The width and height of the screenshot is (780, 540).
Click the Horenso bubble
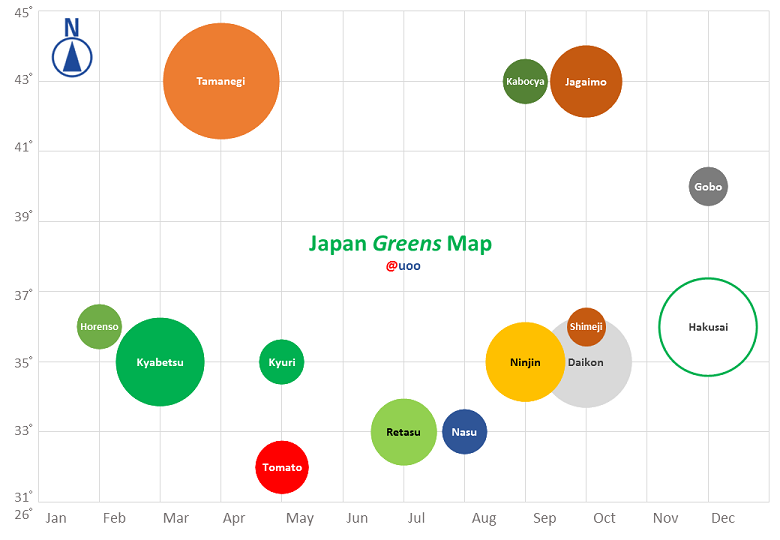click(x=99, y=327)
